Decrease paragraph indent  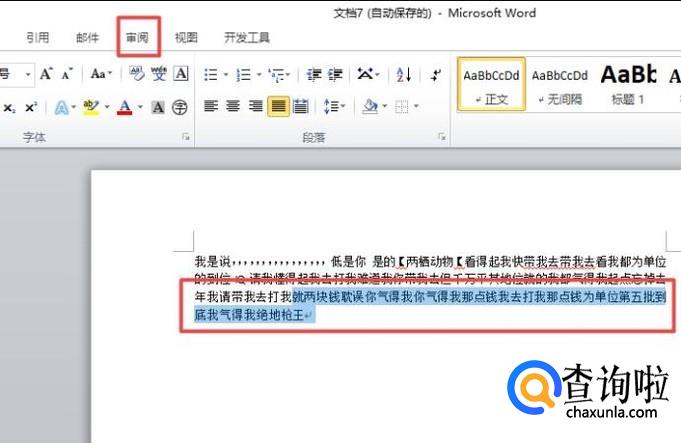click(x=314, y=75)
